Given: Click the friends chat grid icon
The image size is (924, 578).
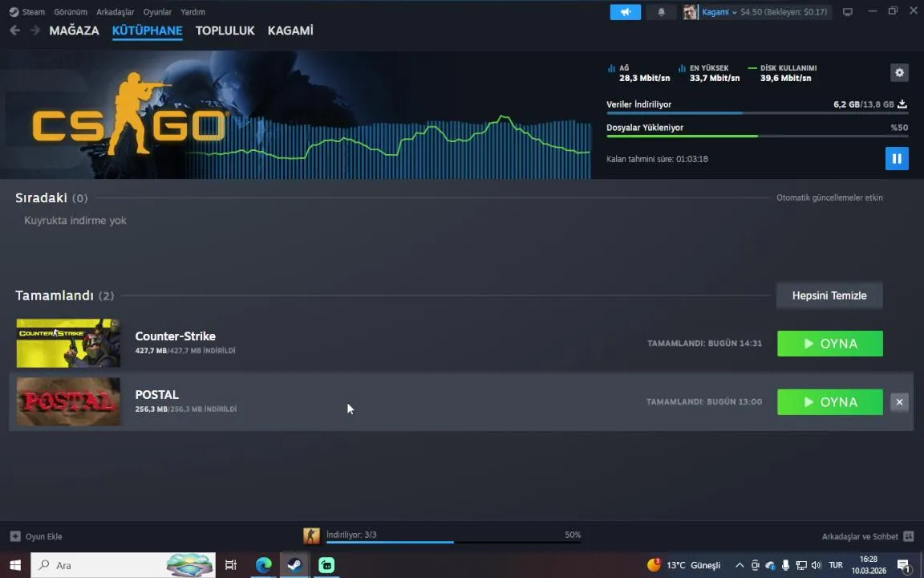Looking at the screenshot, I should point(908,536).
